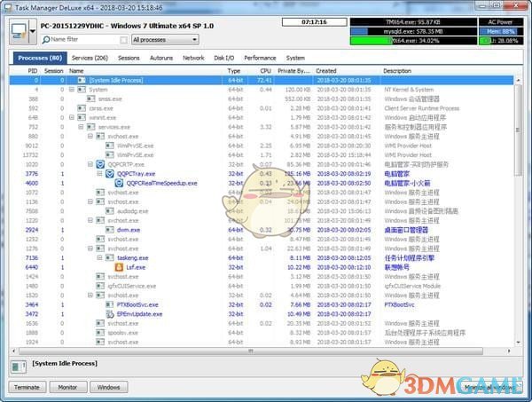The width and height of the screenshot is (532, 402).
Task: Click the Monitor button
Action: tap(68, 387)
